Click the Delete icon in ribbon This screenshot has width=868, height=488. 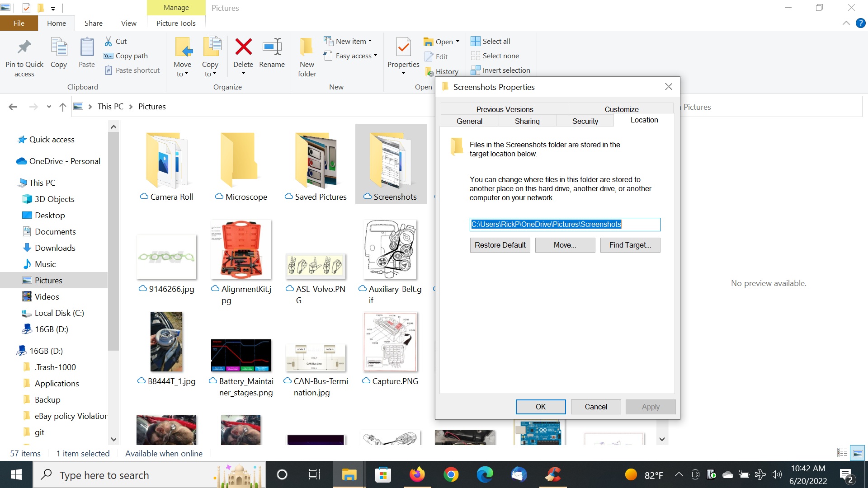click(x=243, y=47)
